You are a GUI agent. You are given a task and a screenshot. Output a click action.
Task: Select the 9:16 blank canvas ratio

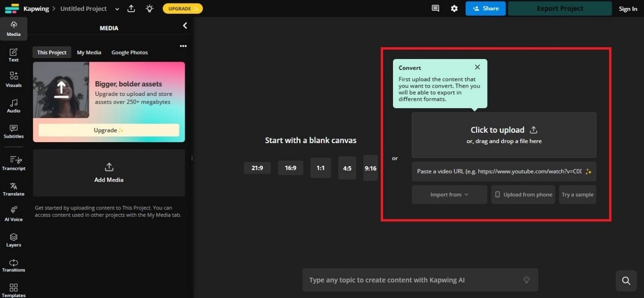(370, 168)
